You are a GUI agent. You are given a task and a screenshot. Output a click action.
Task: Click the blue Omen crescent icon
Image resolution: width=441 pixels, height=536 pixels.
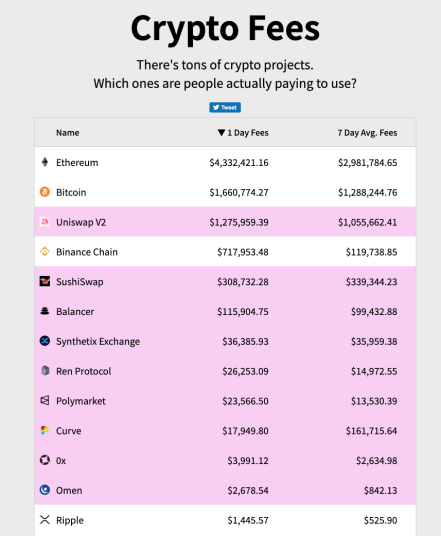pos(45,490)
